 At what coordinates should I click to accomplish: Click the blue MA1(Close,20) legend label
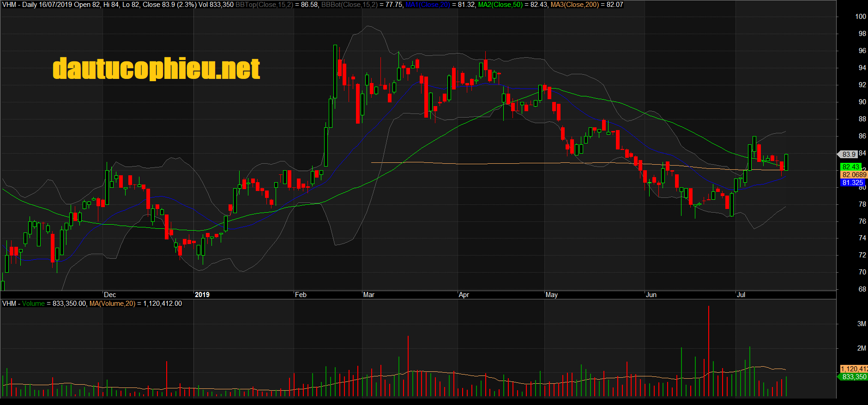pos(428,5)
